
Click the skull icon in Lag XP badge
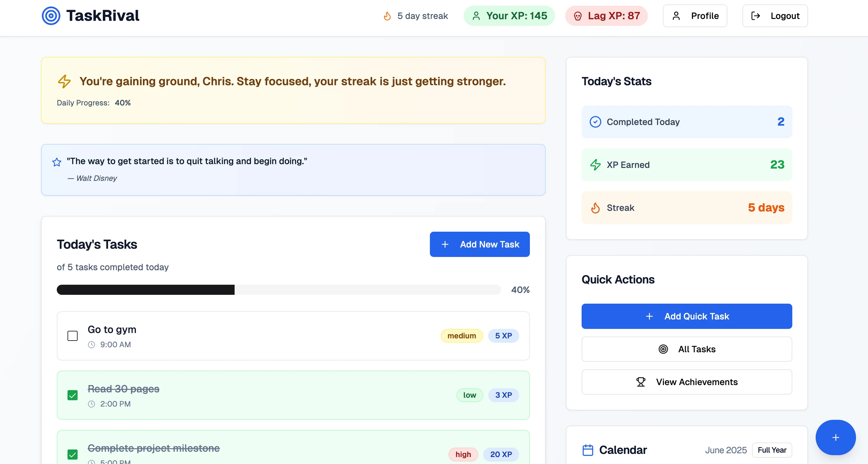[x=578, y=16]
